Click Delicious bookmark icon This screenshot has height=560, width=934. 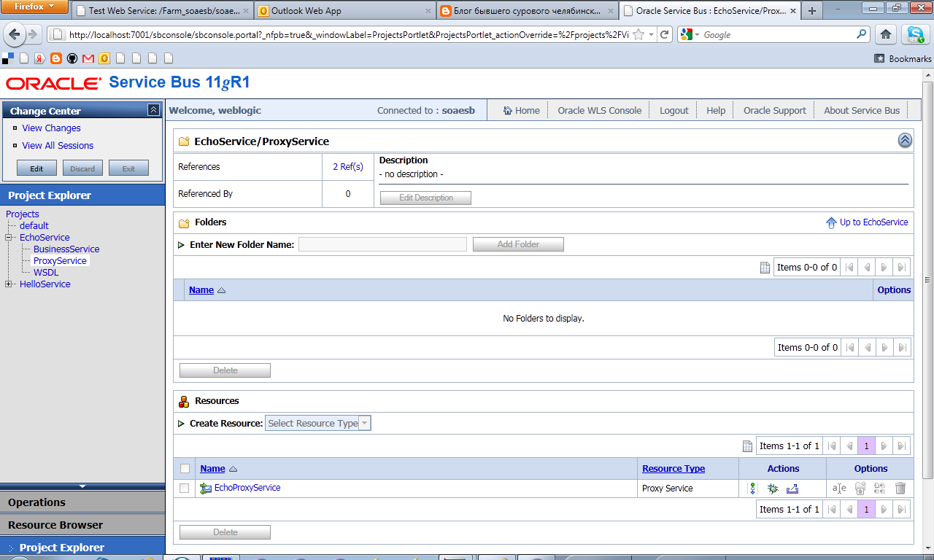click(x=8, y=58)
